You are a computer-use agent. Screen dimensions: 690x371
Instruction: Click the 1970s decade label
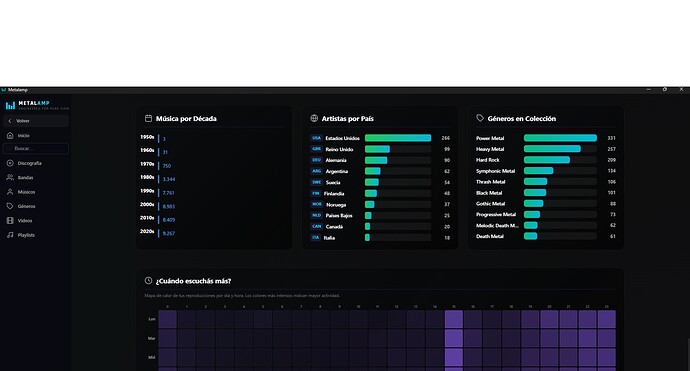[x=147, y=164]
